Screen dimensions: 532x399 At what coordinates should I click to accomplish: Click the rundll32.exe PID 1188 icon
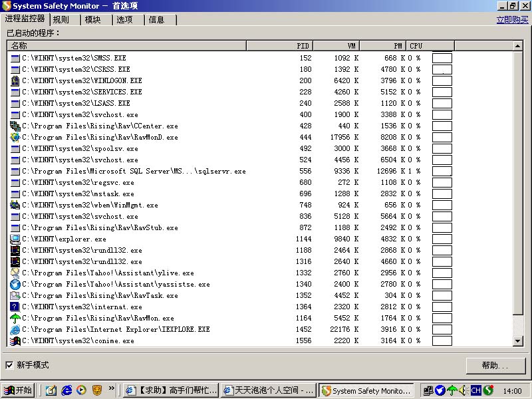(15, 251)
